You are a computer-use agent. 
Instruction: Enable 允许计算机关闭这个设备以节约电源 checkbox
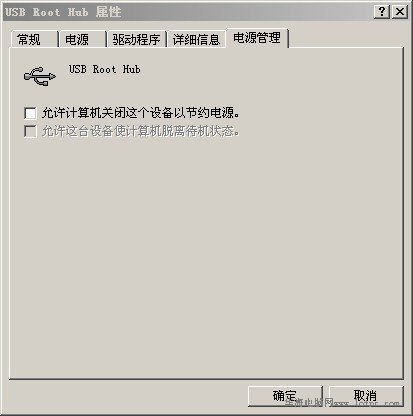point(30,113)
